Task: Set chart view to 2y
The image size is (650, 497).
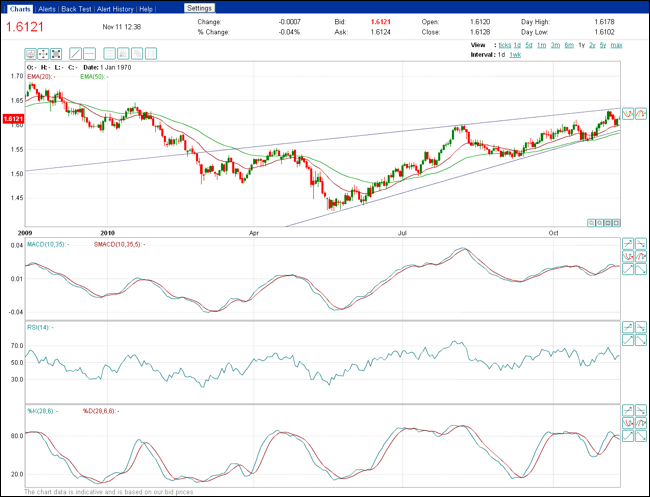Action: coord(592,45)
